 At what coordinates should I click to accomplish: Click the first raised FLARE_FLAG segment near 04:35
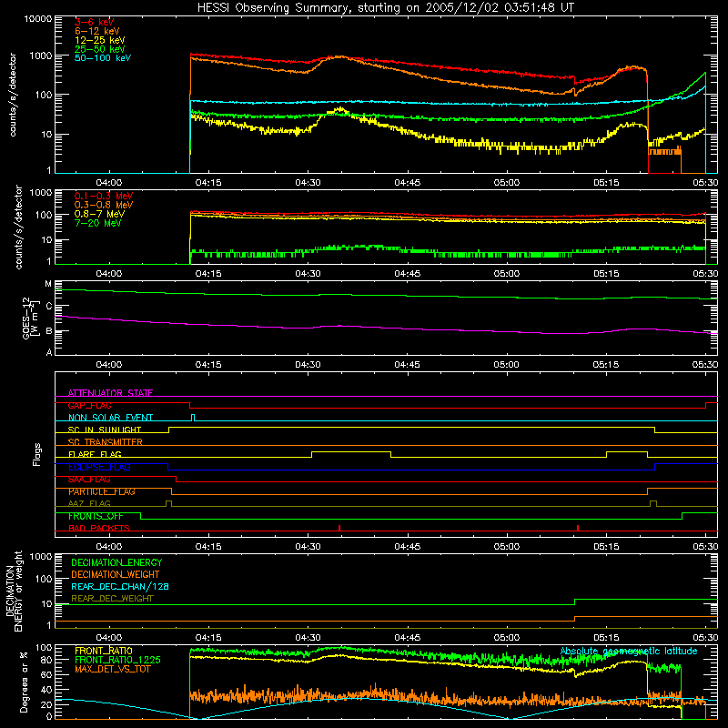(x=351, y=451)
